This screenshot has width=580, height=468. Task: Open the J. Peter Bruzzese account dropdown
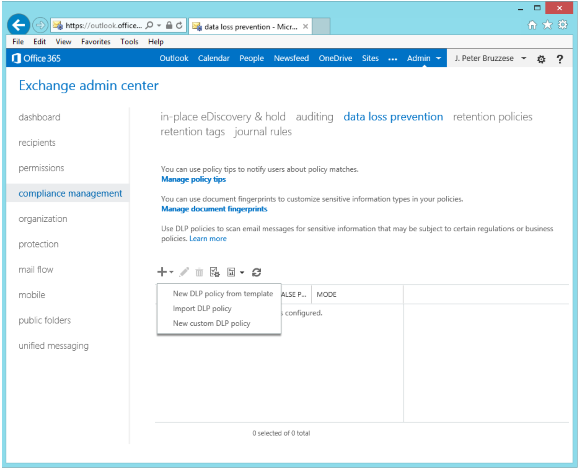(x=524, y=58)
